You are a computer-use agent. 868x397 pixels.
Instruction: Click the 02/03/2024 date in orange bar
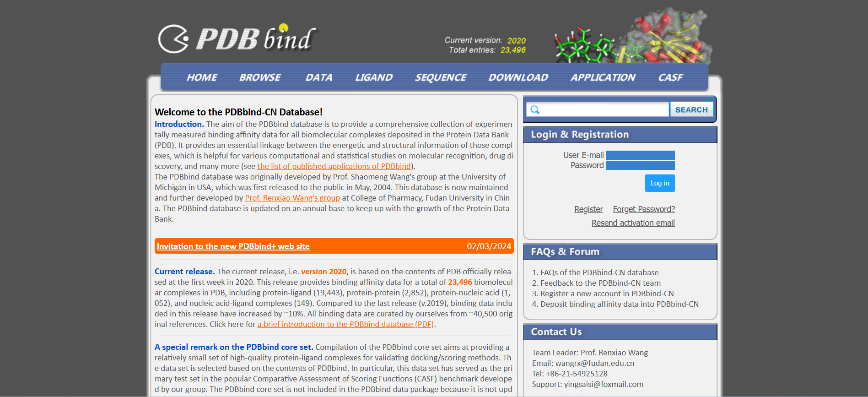(x=489, y=246)
